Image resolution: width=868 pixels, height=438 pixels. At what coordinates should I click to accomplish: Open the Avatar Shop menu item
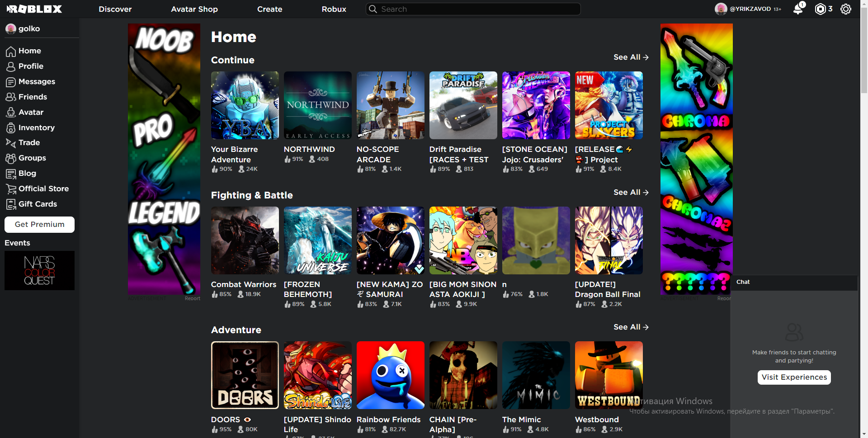click(x=194, y=9)
